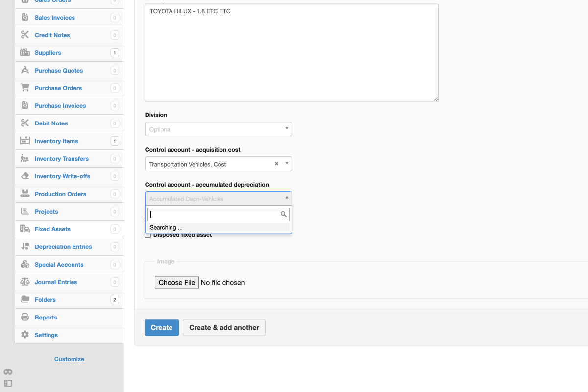The image size is (588, 392).
Task: Click Create & add another button
Action: click(224, 328)
